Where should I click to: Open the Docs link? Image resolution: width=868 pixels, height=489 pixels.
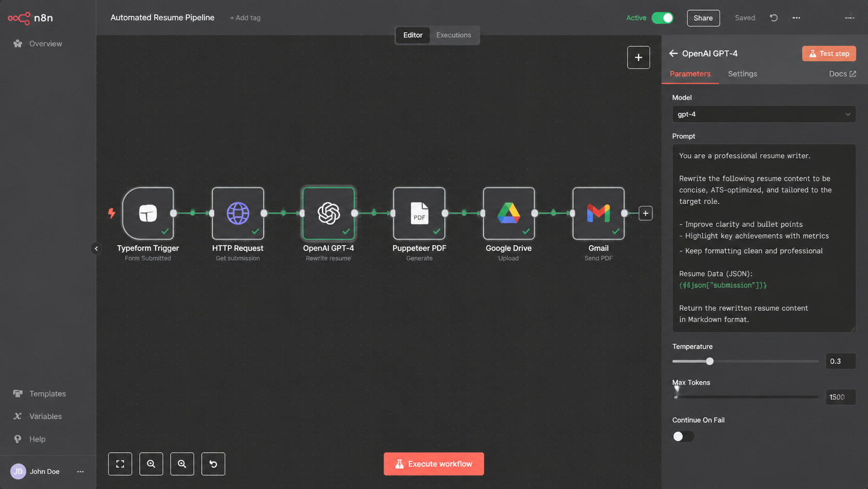tap(842, 74)
